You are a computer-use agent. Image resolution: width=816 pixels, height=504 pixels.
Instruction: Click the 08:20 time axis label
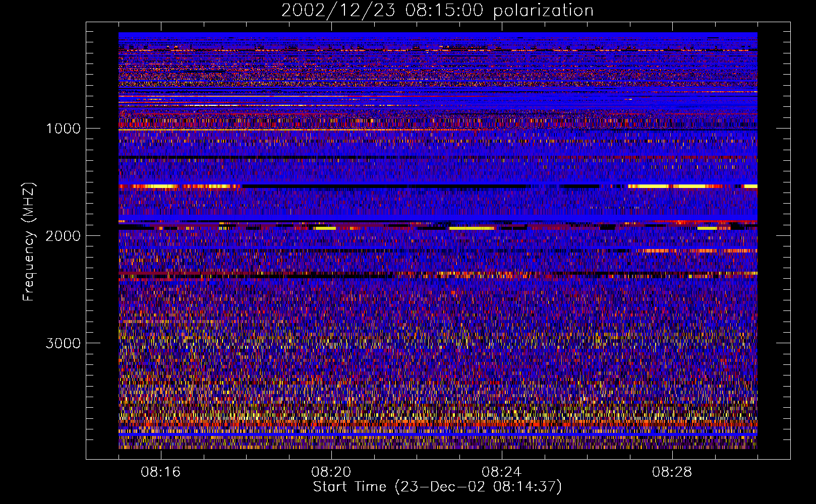(331, 472)
